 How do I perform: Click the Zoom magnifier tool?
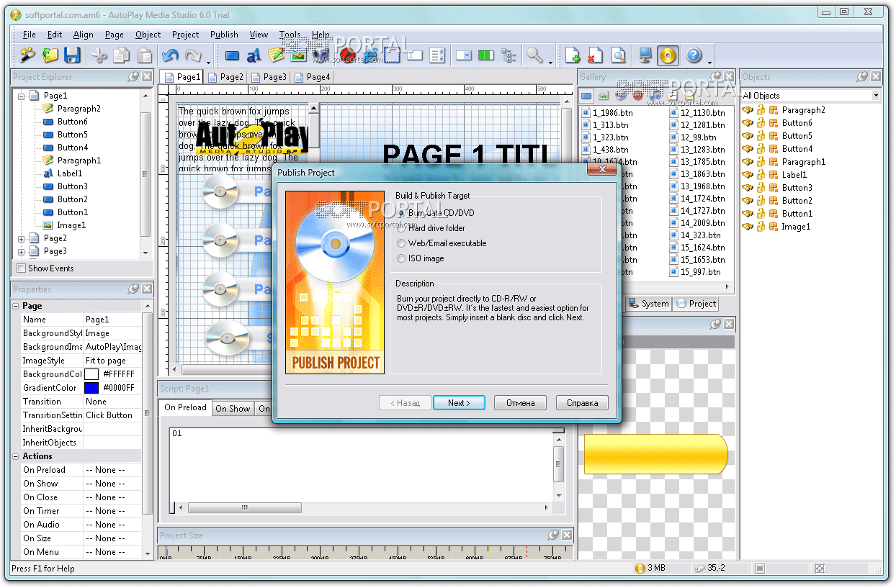point(534,55)
